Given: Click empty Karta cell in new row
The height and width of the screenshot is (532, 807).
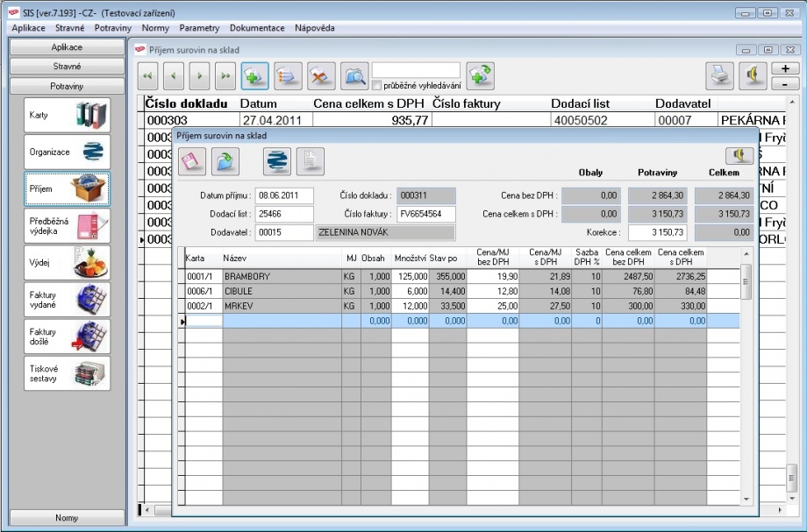Looking at the screenshot, I should click(204, 322).
